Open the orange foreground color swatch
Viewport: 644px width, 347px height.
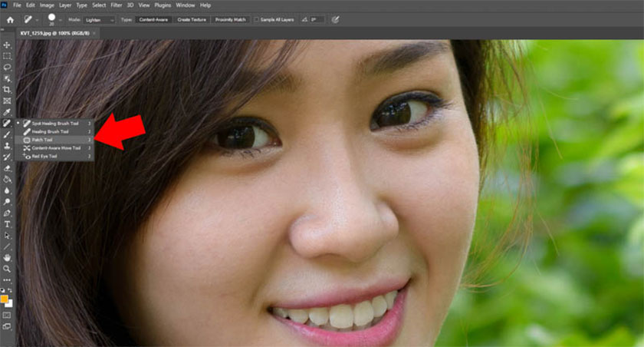[4, 299]
